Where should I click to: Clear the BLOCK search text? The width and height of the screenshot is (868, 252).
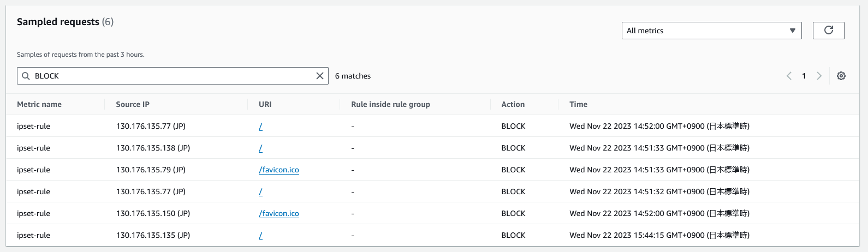(320, 76)
